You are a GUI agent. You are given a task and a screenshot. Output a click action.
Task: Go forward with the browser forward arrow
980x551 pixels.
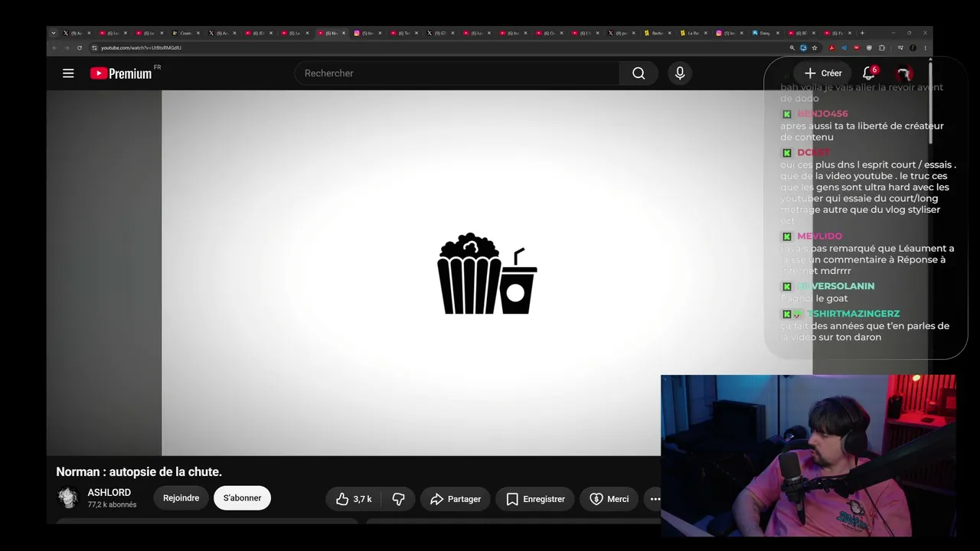[67, 47]
